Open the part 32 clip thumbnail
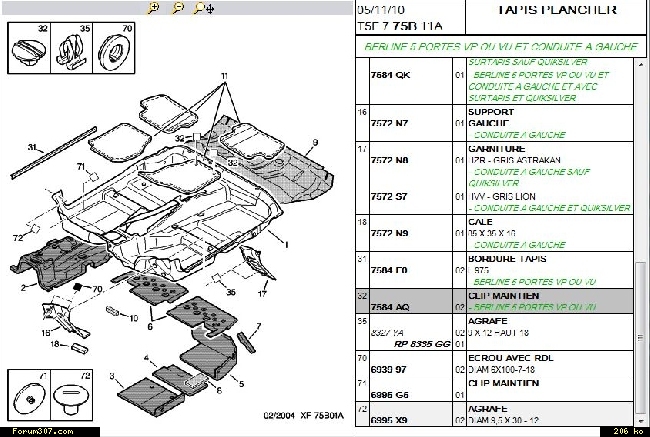 click(29, 48)
